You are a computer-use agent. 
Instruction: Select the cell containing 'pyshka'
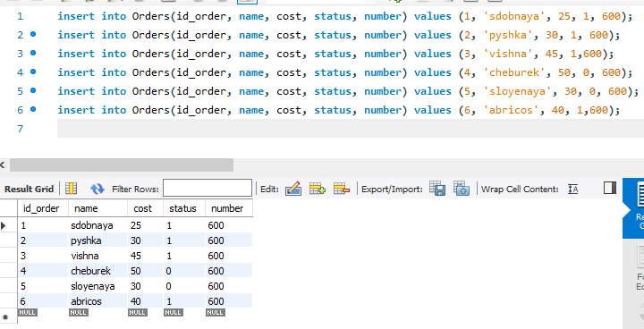coord(97,240)
